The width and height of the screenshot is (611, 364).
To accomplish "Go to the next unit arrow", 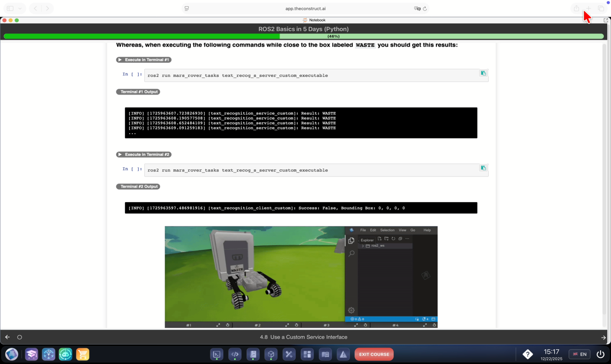I will (x=603, y=337).
